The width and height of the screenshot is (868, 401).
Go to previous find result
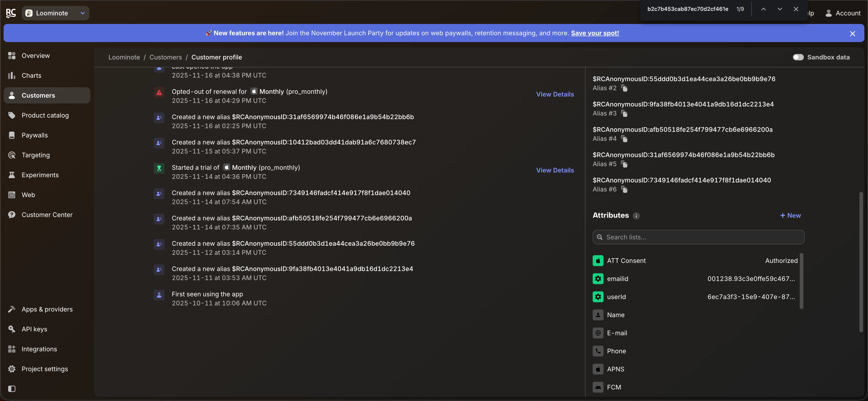(x=763, y=9)
